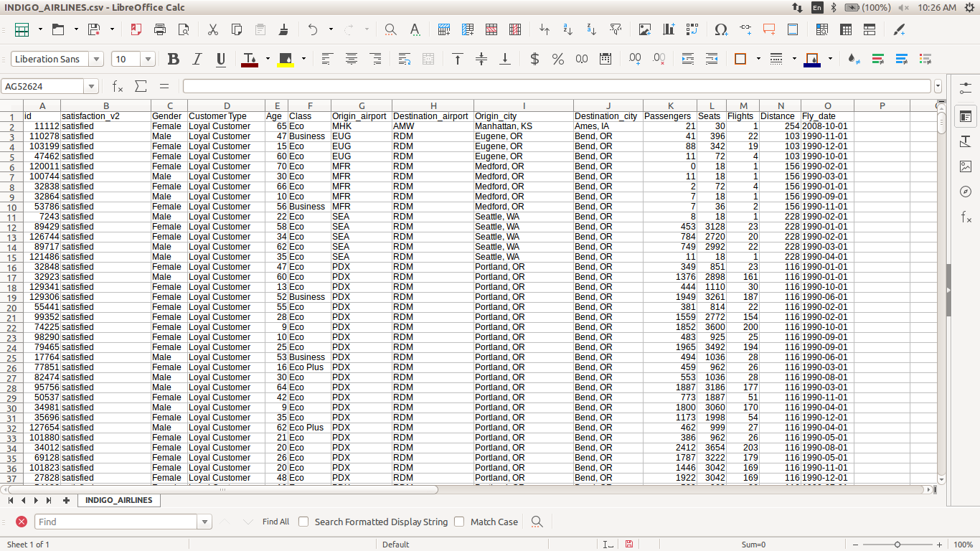Viewport: 980px width, 551px height.
Task: Click the Find All button
Action: click(276, 522)
